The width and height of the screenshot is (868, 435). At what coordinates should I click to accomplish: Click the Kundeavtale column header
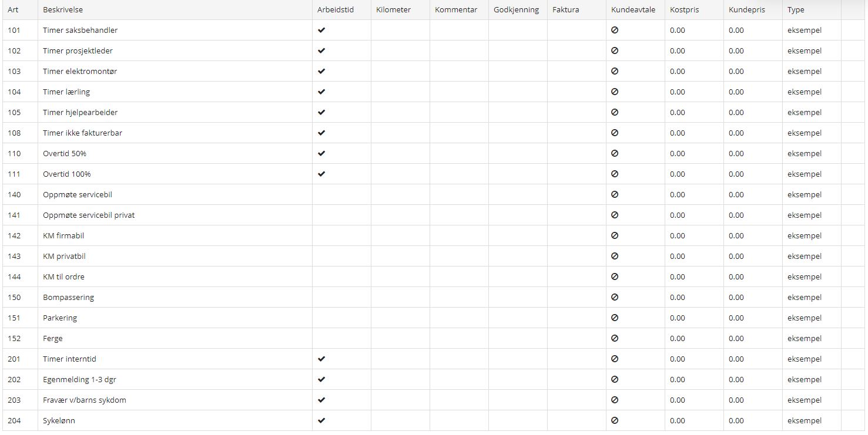(634, 10)
